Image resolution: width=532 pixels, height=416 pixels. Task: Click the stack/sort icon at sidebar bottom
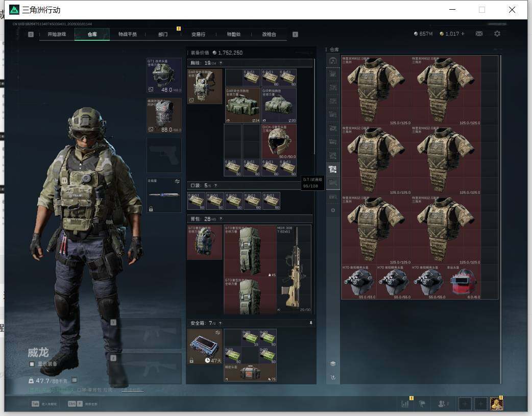coord(333,364)
